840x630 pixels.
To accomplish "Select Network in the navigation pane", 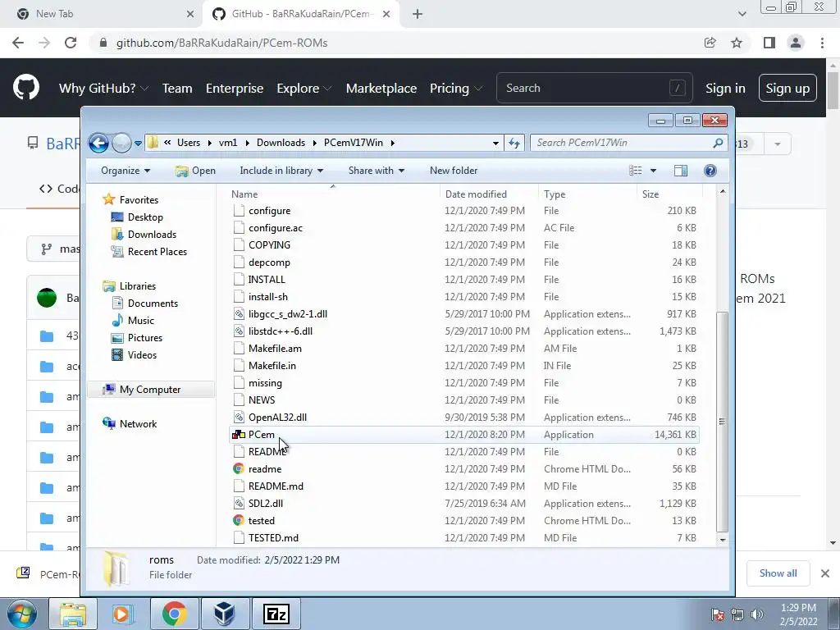I will (138, 424).
